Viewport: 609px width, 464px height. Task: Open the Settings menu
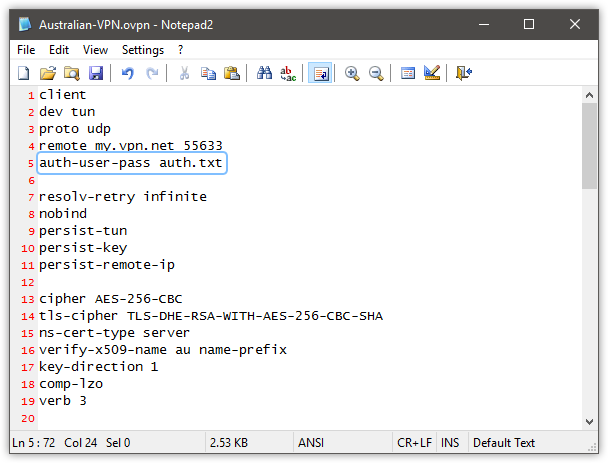[x=143, y=49]
